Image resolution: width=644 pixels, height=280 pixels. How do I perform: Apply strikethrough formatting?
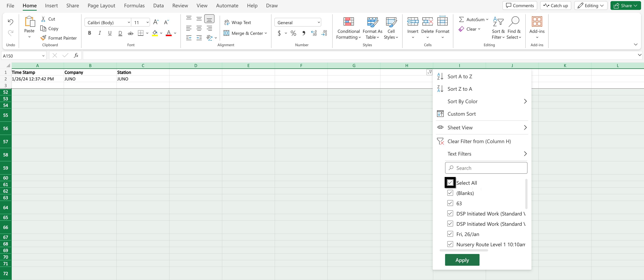[x=130, y=33]
